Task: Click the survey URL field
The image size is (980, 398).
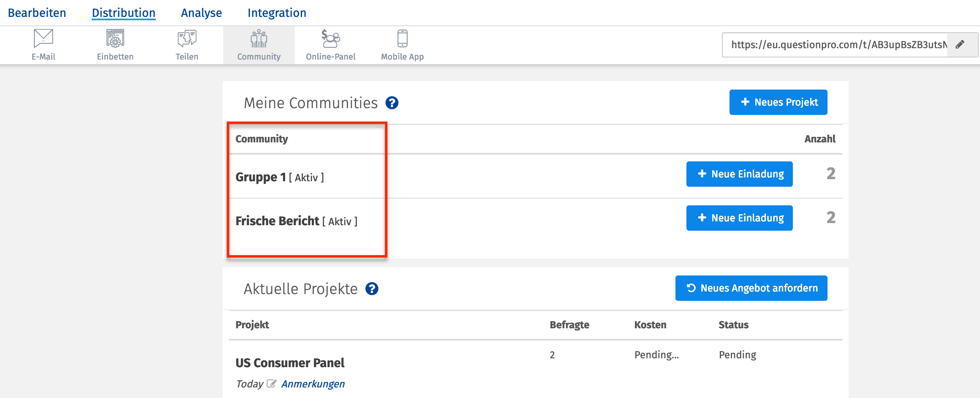Action: [x=834, y=45]
